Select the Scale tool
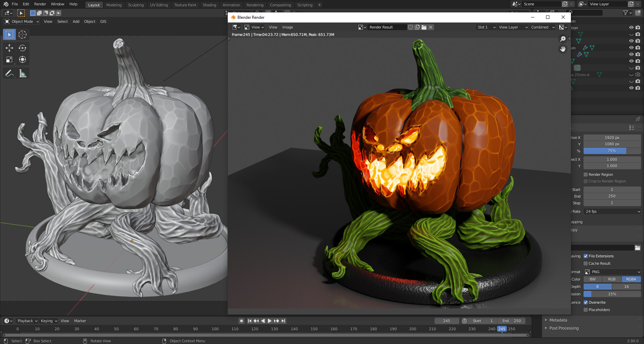 click(9, 59)
